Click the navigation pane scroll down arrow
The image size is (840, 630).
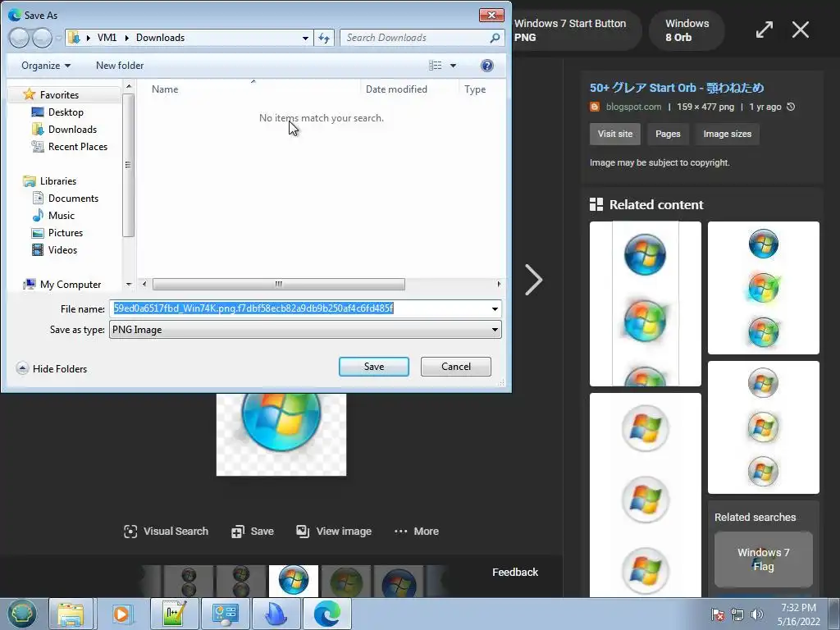point(129,285)
